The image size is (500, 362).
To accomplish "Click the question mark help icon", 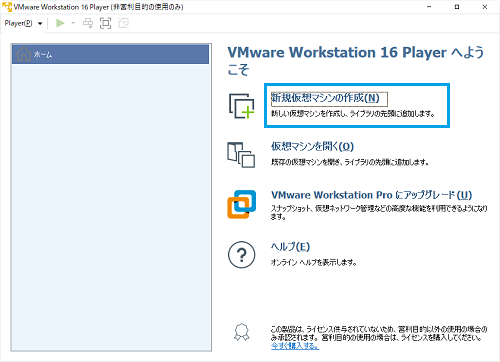I will [x=242, y=255].
